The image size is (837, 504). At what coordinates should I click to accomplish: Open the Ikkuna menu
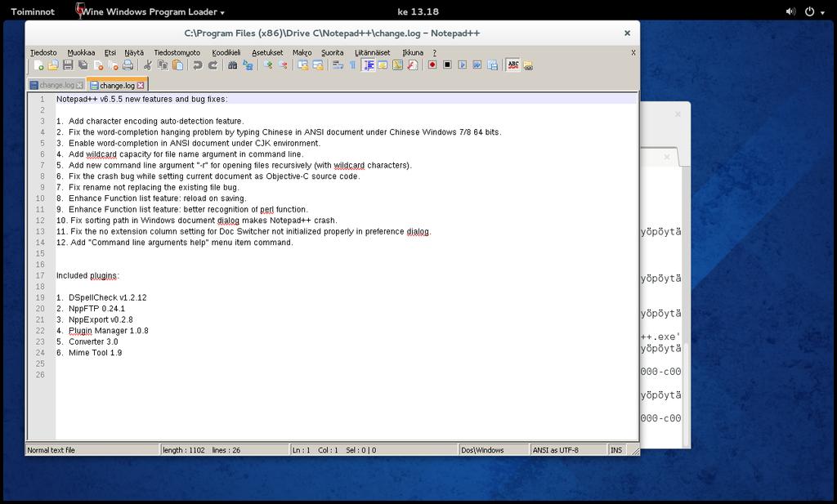[x=413, y=52]
